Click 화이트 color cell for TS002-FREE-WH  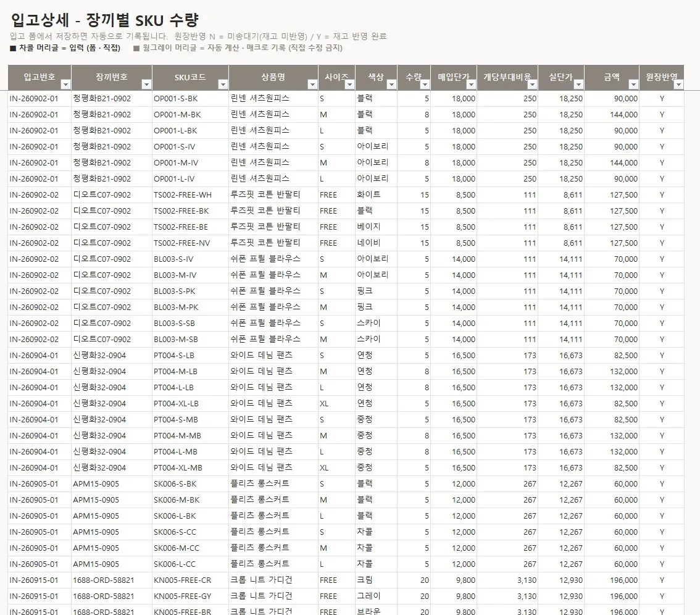point(376,195)
